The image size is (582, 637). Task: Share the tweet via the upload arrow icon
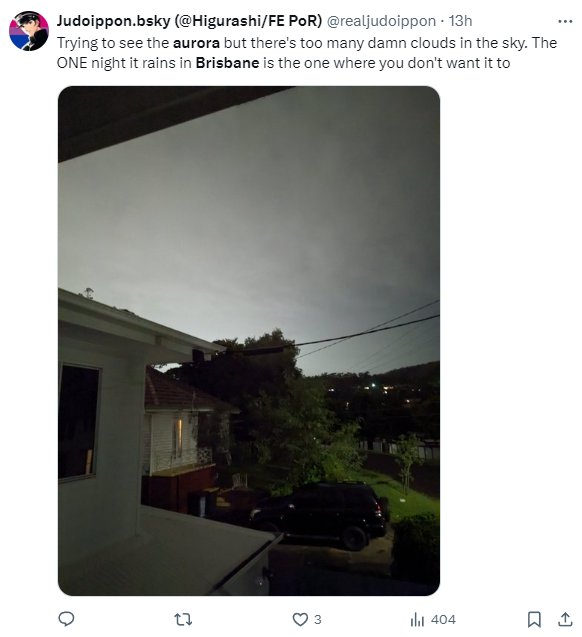(x=565, y=619)
